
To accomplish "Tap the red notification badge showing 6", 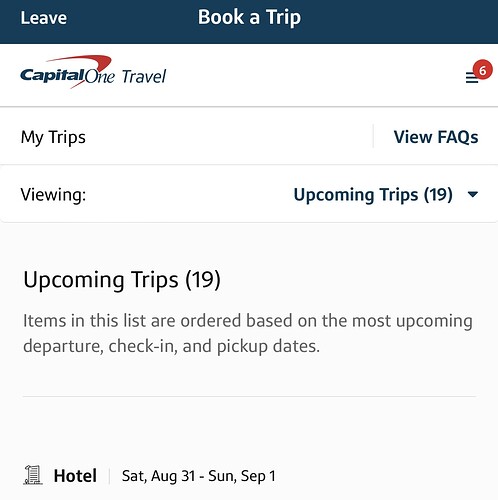I will [482, 70].
